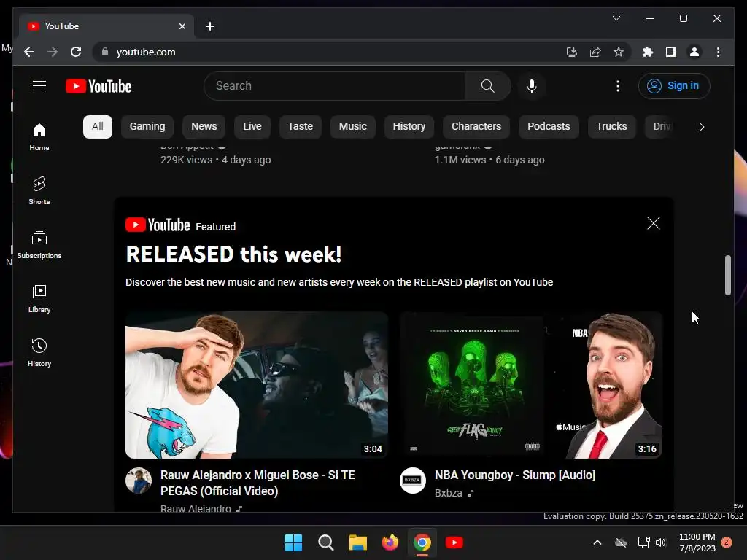
Task: Click the 229K views • 4 days ago text
Action: (215, 160)
